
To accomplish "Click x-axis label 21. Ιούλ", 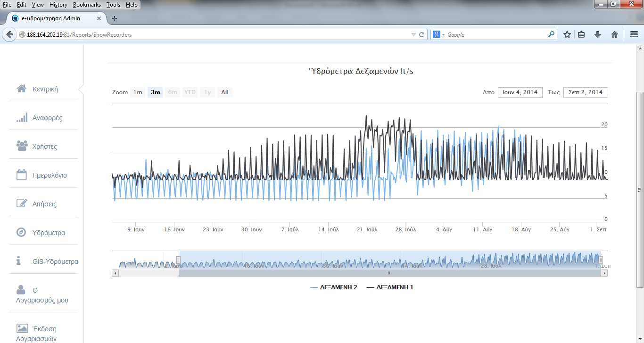I will (x=367, y=229).
